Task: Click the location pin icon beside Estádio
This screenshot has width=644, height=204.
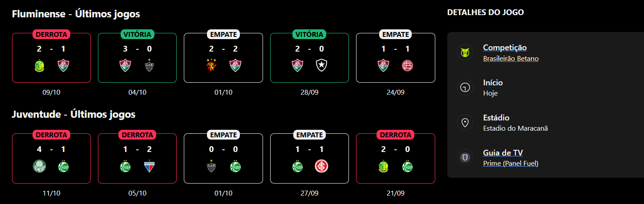Action: click(x=465, y=123)
